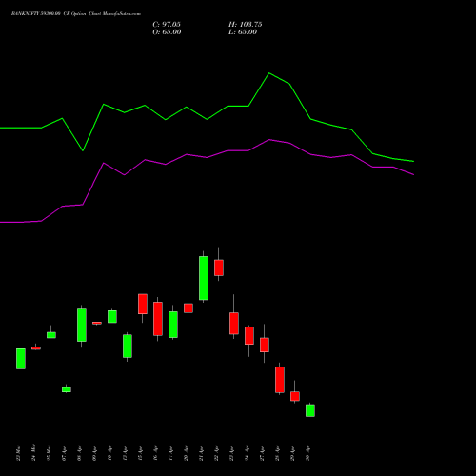The height and width of the screenshot is (476, 476).
Task: Click the 20 Apr date label
Action: point(186,454)
